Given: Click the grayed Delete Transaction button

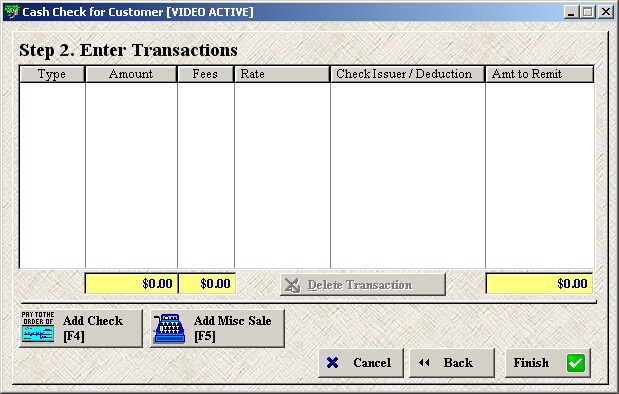Looking at the screenshot, I should point(363,284).
